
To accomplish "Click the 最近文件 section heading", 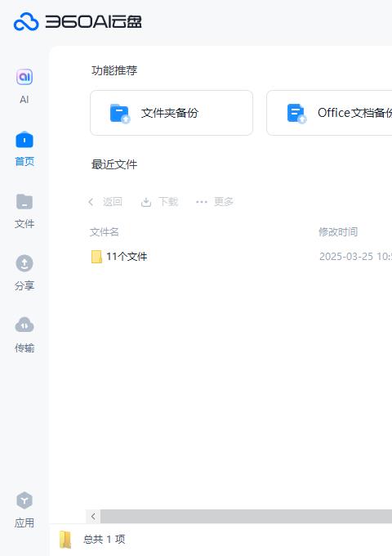I will click(114, 164).
